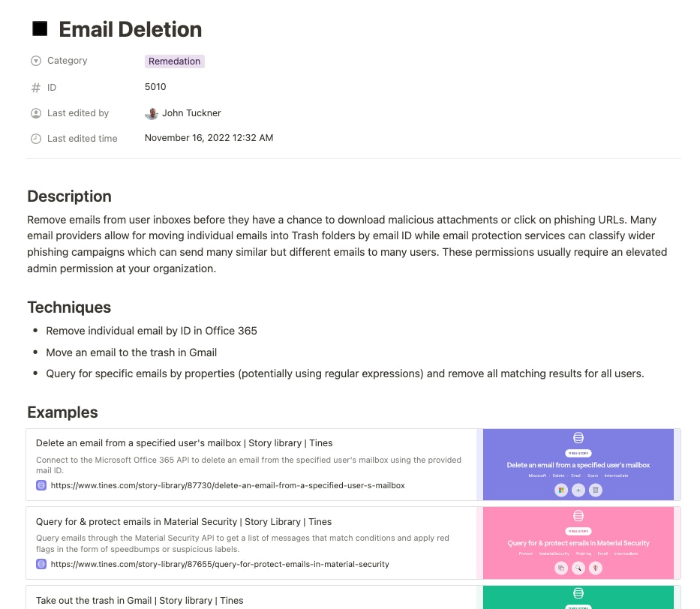700x609 pixels.
Task: Click the magnifying glass icon in the pink preview
Action: point(578,568)
